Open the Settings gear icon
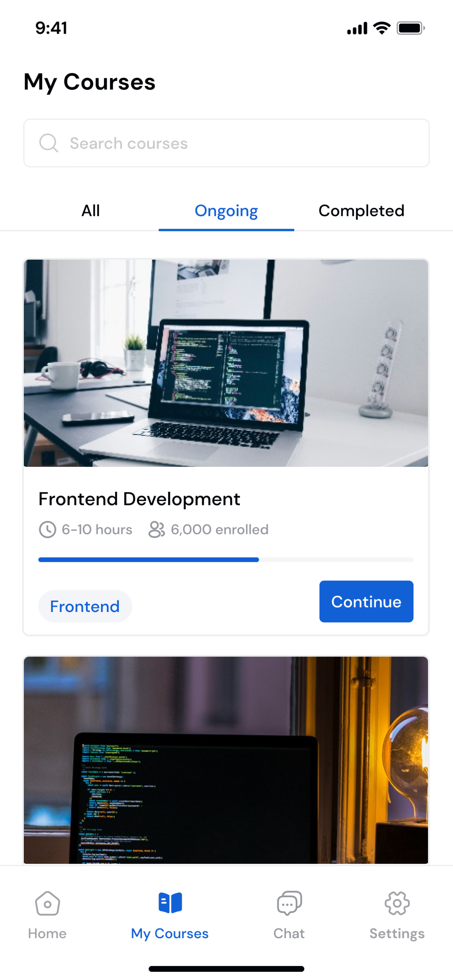The width and height of the screenshot is (453, 980). [397, 903]
